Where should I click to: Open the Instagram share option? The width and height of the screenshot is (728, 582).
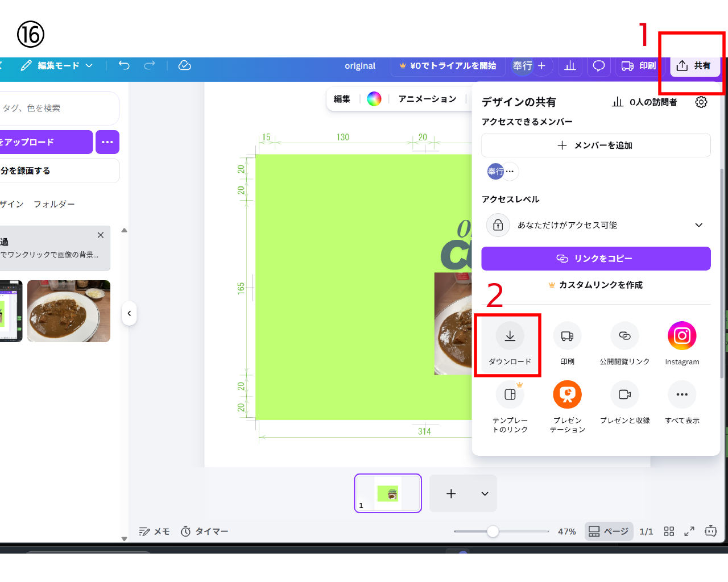[x=681, y=336]
